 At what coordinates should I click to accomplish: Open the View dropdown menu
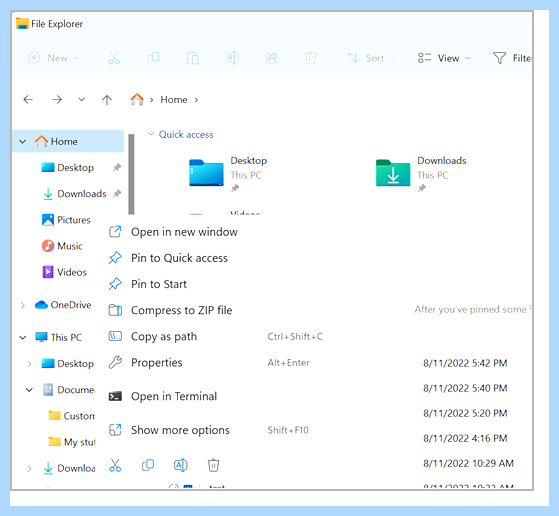[443, 58]
